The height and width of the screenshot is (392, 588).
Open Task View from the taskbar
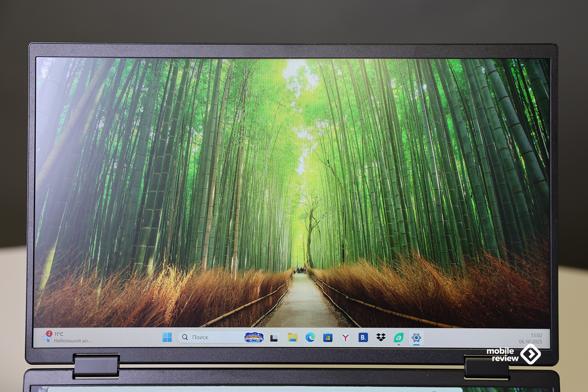click(x=274, y=338)
